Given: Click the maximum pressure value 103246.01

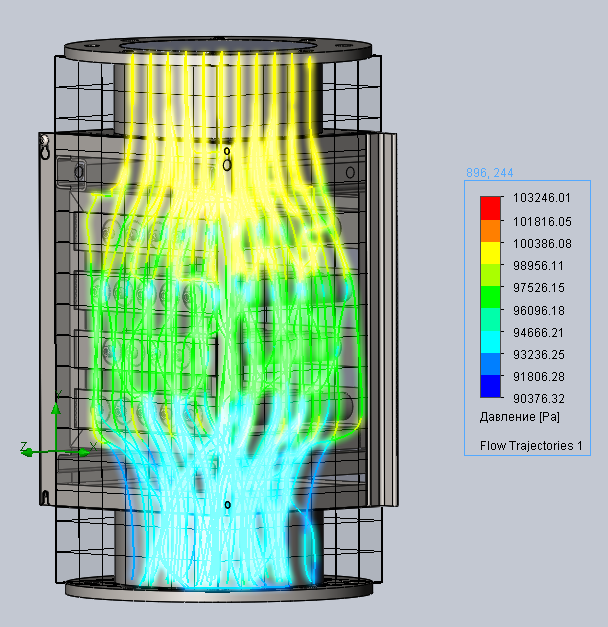Looking at the screenshot, I should (x=543, y=200).
